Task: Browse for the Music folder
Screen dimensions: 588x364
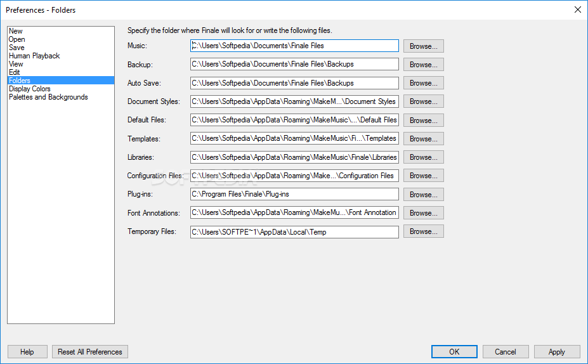Action: point(423,46)
